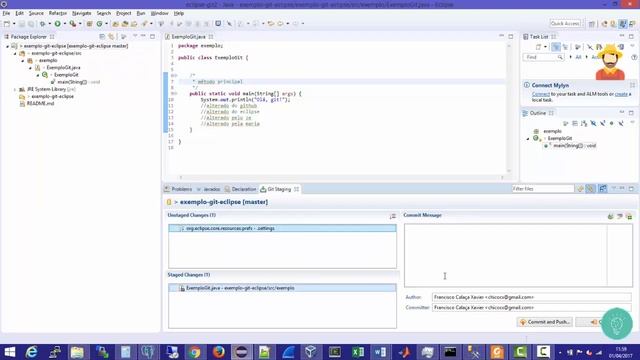Open the dropdown arrow beside the Run button

64,24
